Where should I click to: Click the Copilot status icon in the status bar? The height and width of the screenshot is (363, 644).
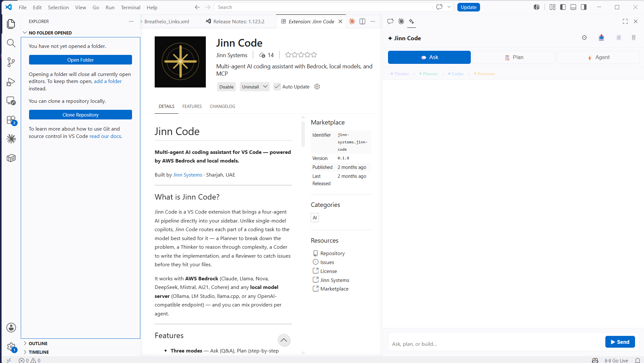click(x=595, y=360)
